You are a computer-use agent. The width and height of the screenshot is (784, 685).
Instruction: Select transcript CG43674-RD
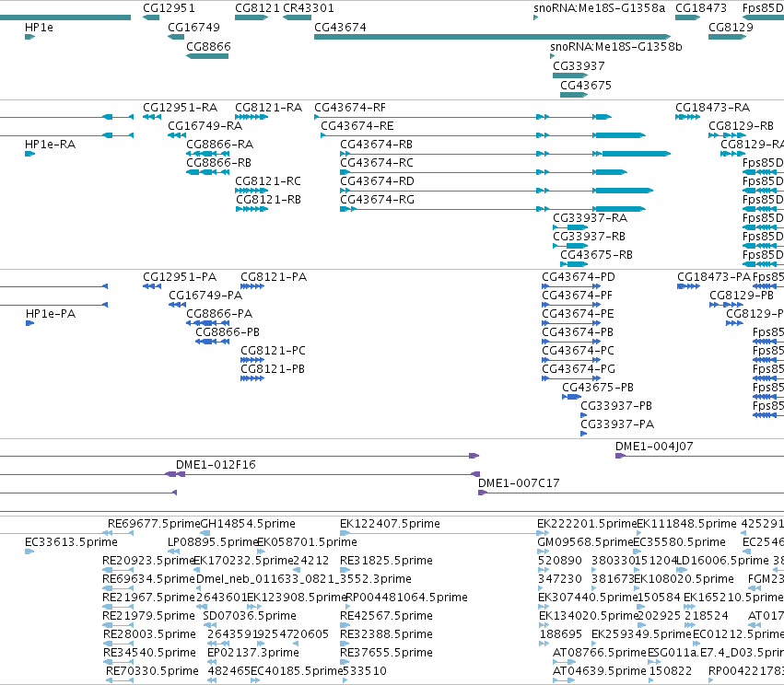(x=497, y=191)
